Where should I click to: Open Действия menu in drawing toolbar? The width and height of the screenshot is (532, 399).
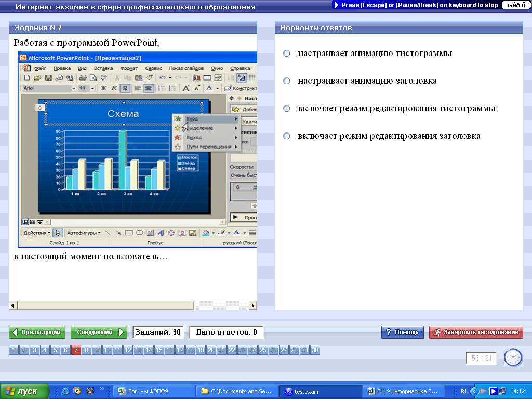point(37,233)
